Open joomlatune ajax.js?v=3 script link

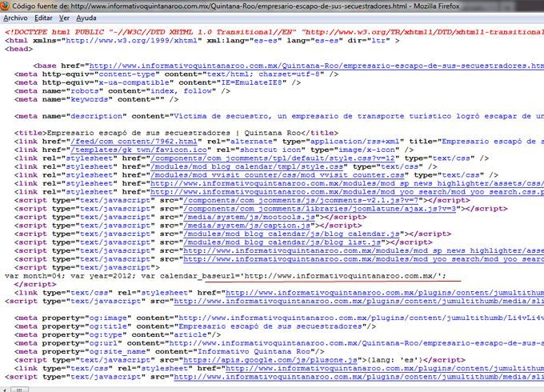point(319,209)
